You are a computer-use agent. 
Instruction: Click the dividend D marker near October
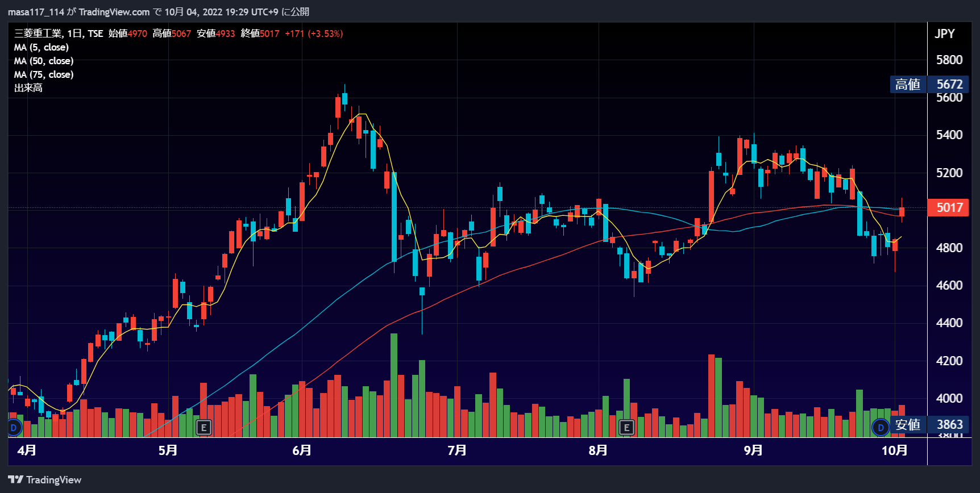click(881, 427)
